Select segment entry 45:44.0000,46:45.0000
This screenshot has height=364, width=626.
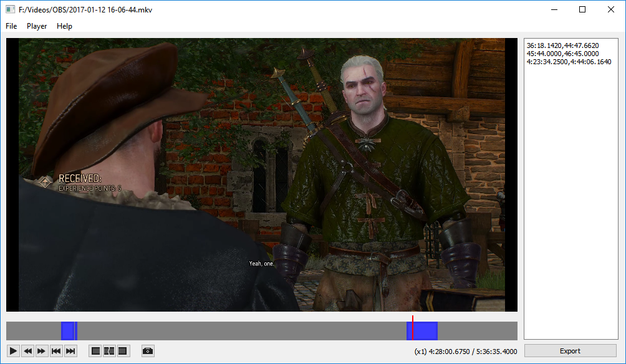[562, 54]
